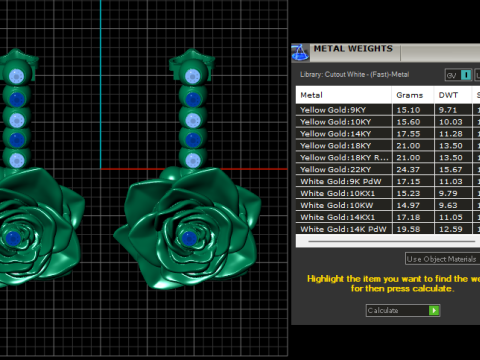Click the 11.03 DWT cell
The width and height of the screenshot is (480, 360).
coord(453,182)
